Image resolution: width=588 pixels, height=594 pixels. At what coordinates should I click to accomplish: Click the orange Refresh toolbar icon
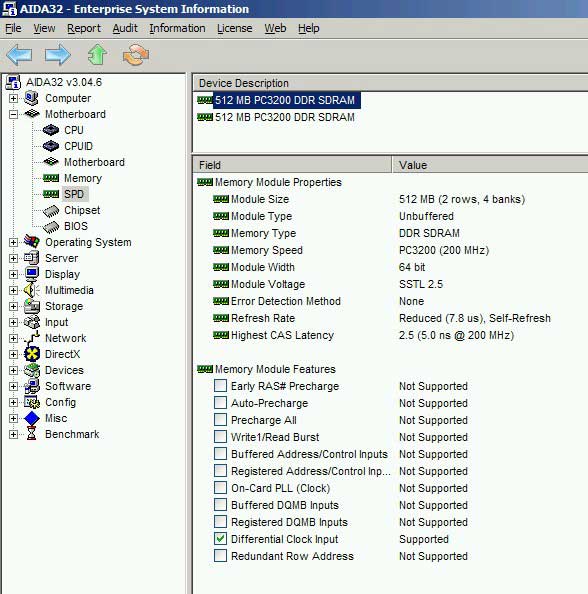(x=136, y=55)
